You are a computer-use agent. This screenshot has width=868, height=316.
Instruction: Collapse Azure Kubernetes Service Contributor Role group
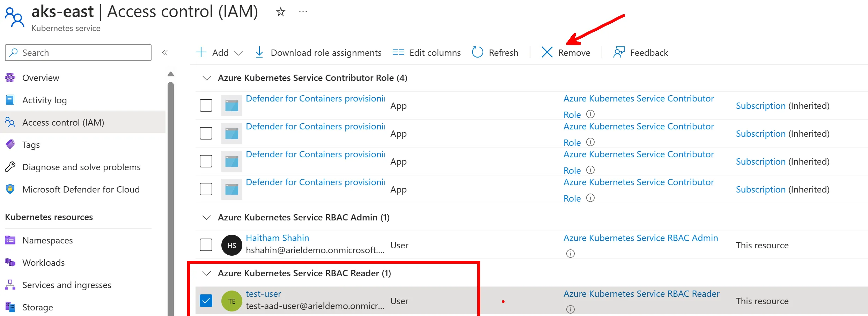[x=207, y=78]
